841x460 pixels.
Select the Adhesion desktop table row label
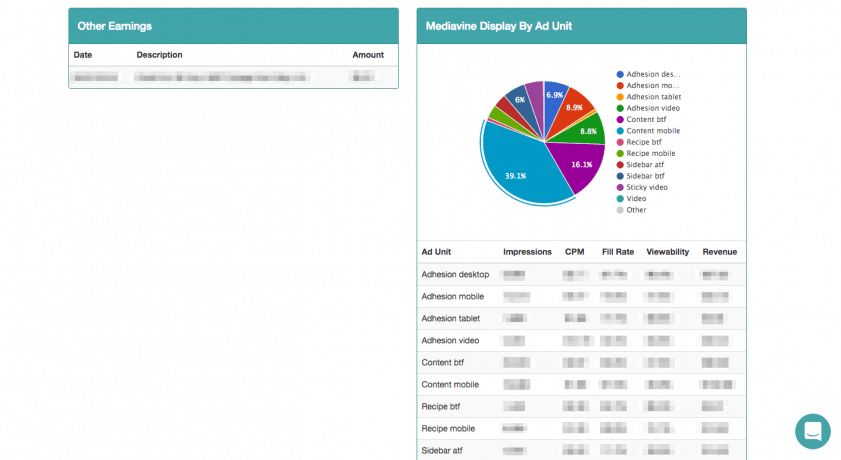(x=455, y=274)
